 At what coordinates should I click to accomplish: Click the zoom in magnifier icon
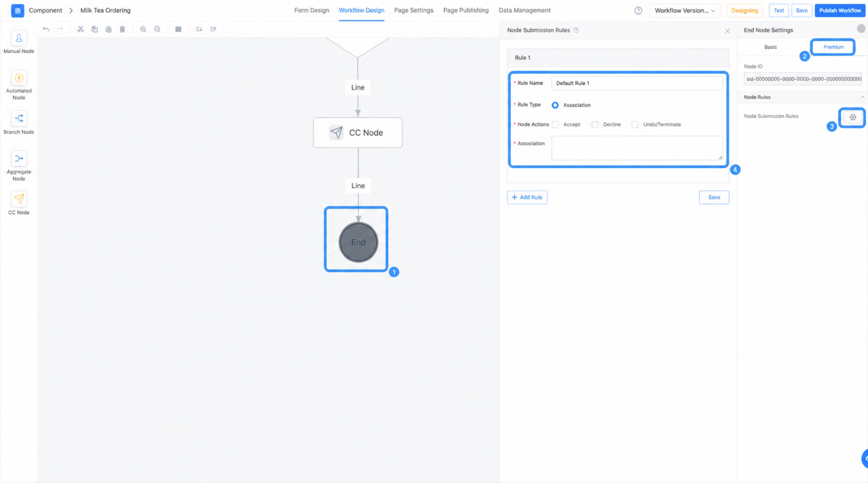143,29
